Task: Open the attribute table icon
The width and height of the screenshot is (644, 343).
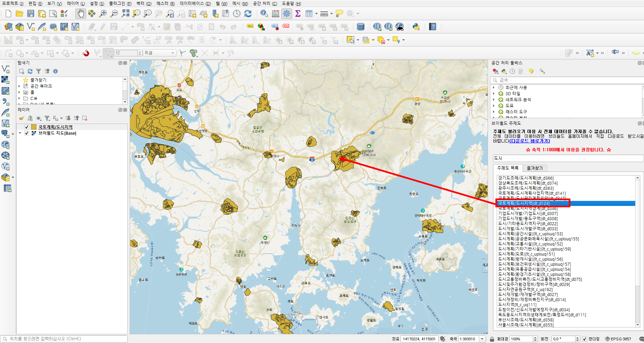Action: [309, 14]
